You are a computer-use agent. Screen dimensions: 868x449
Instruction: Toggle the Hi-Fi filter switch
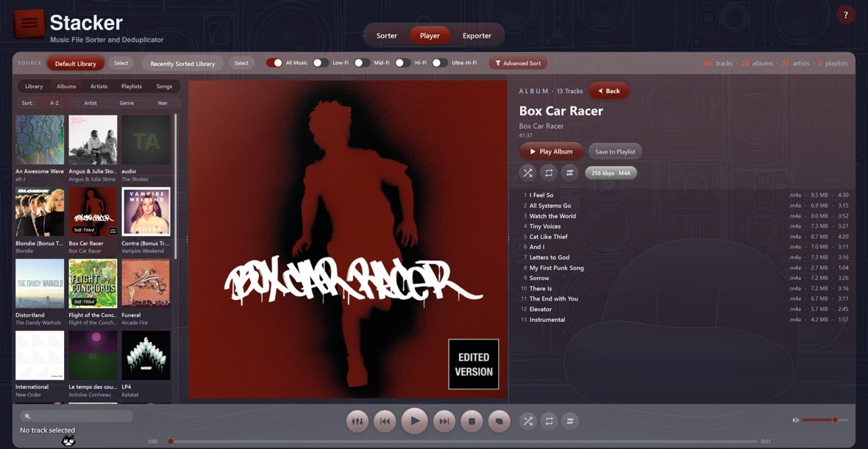403,63
